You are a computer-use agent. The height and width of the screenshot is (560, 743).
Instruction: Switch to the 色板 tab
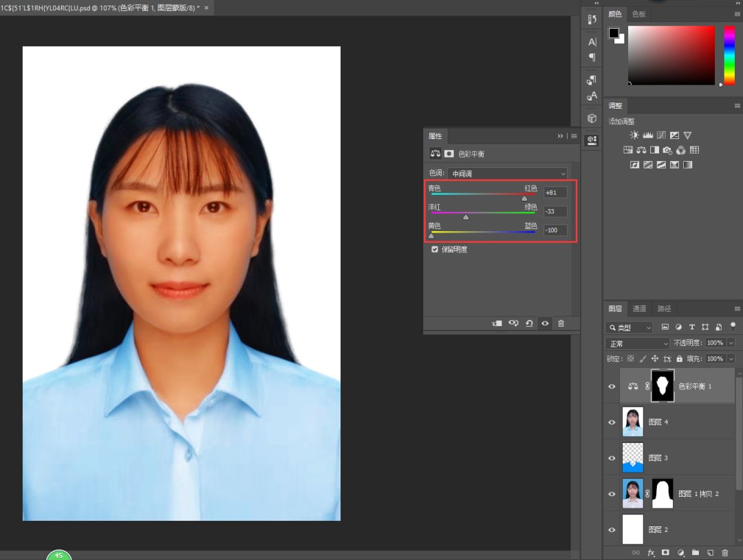click(x=639, y=14)
